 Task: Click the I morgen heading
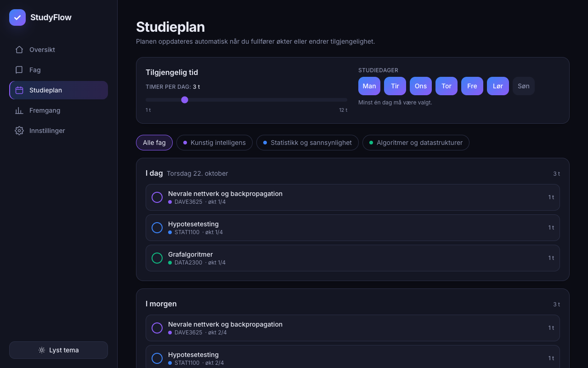coord(161,304)
